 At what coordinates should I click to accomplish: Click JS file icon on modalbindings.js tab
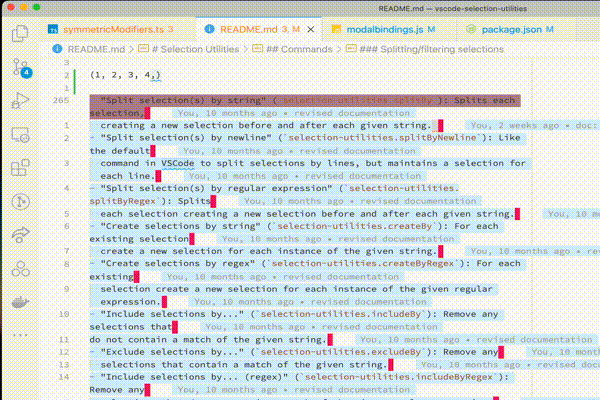click(x=336, y=29)
